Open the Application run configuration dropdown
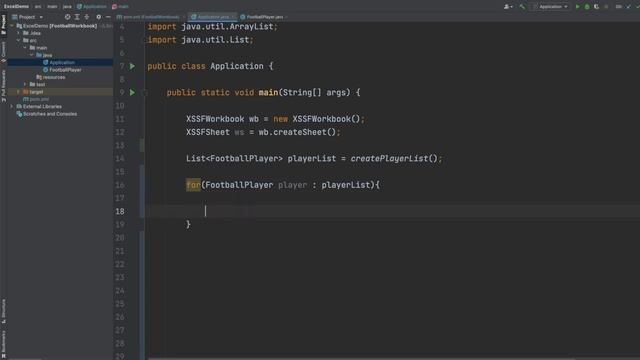Screen dimensions: 640x360 pos(551,7)
